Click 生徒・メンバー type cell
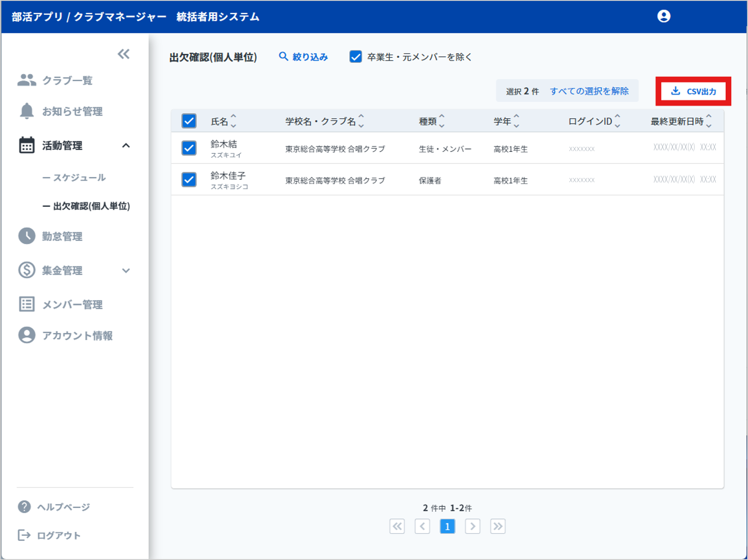This screenshot has width=748, height=560. pos(445,149)
